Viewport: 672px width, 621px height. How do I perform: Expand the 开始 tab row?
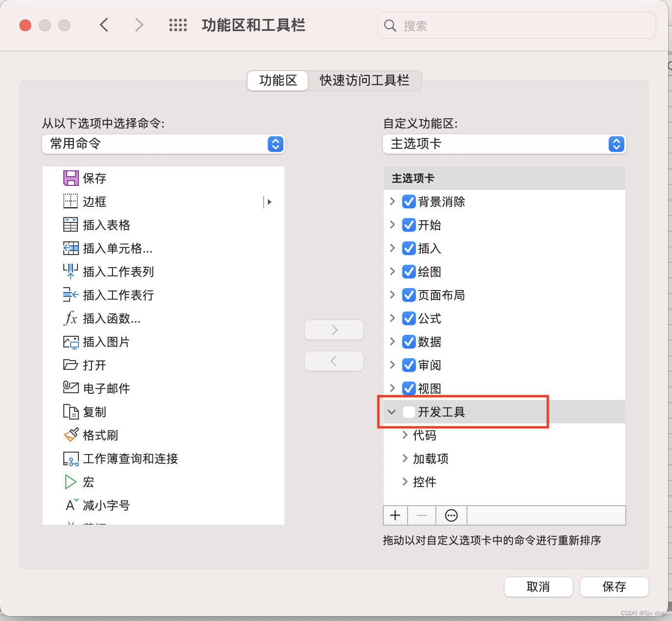point(392,224)
